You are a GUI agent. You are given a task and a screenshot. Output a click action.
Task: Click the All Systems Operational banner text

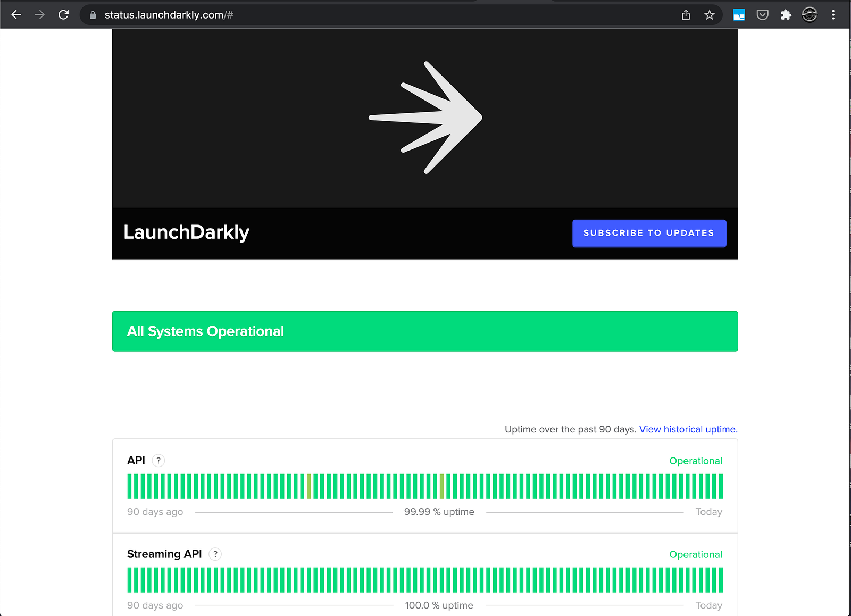coord(205,331)
